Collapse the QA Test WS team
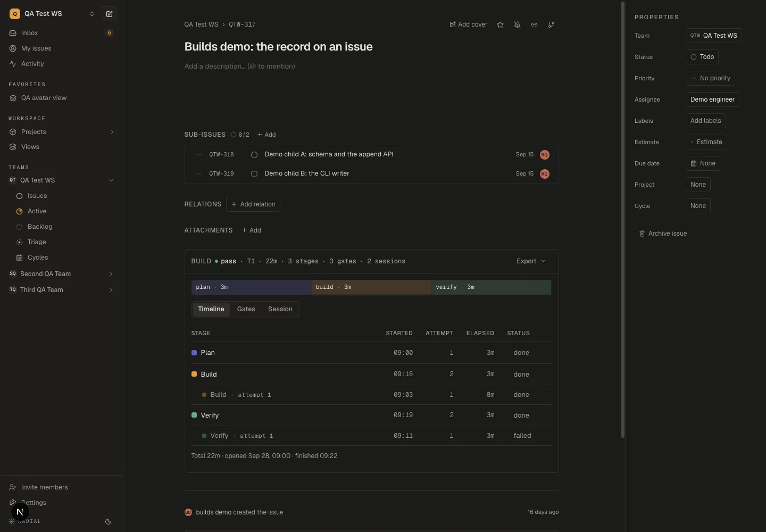Screen dimensions: 766x532 111,180
